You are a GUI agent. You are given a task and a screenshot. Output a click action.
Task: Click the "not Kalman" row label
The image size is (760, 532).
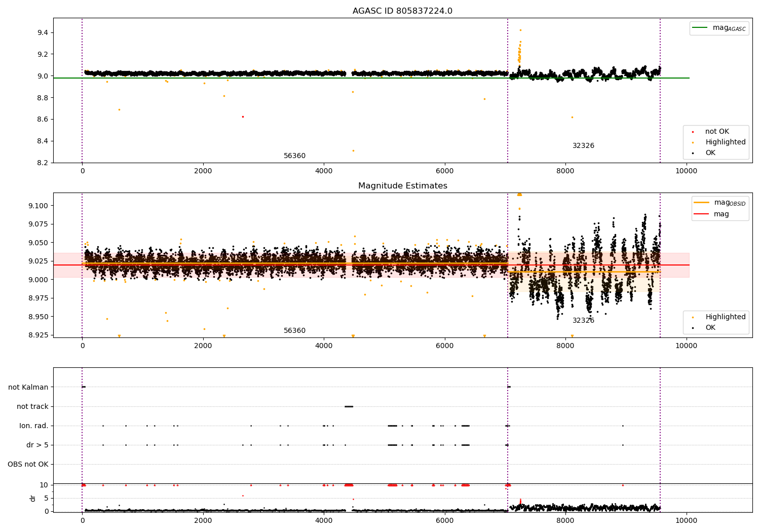(x=28, y=388)
